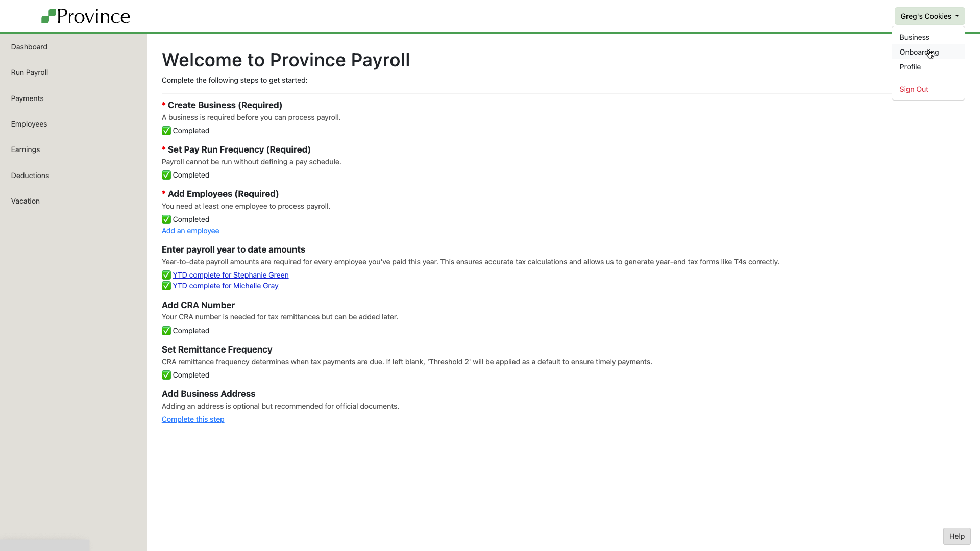Click the checkmark under Set Remittance Frequency
Screen dimensions: 980x551
click(x=166, y=375)
